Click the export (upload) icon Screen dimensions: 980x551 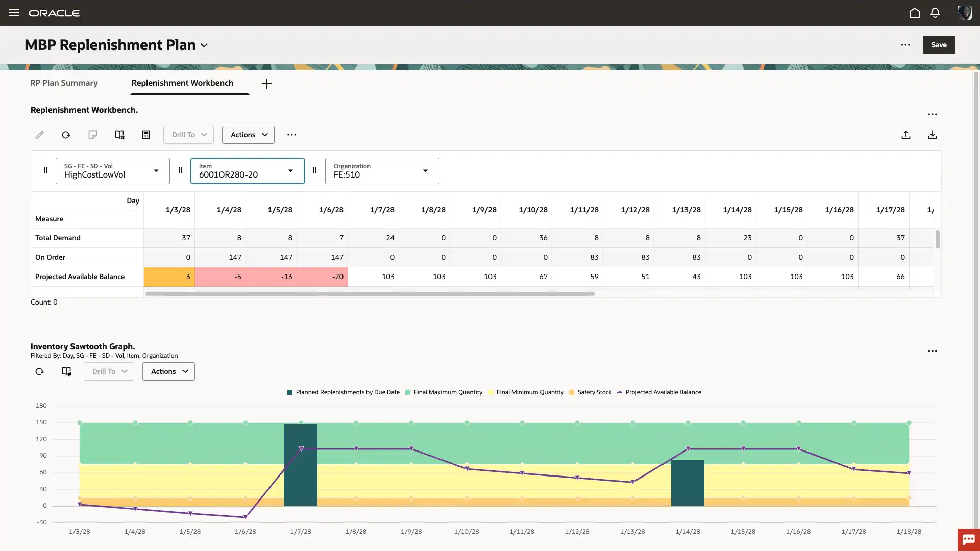(905, 135)
